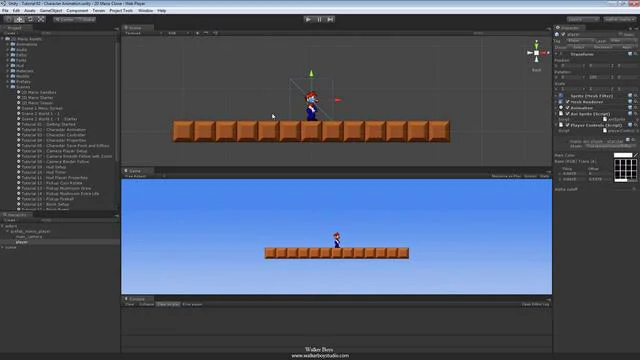The width and height of the screenshot is (640, 360).
Task: Open the Assets menu
Action: (30, 11)
